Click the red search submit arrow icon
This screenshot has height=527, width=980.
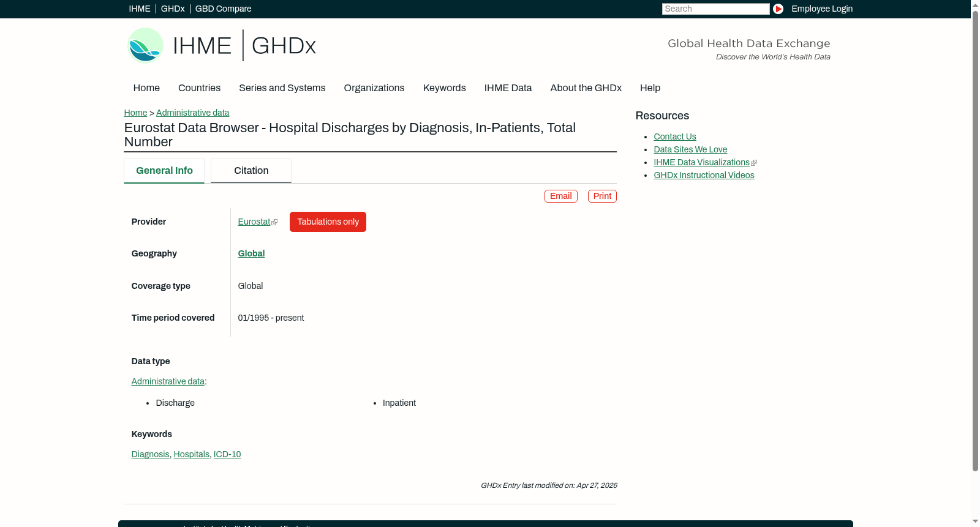click(x=778, y=9)
